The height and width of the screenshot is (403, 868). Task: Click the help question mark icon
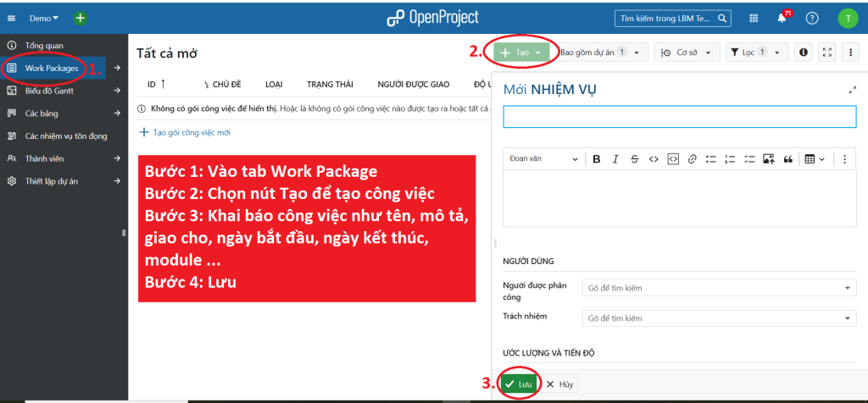tap(812, 18)
